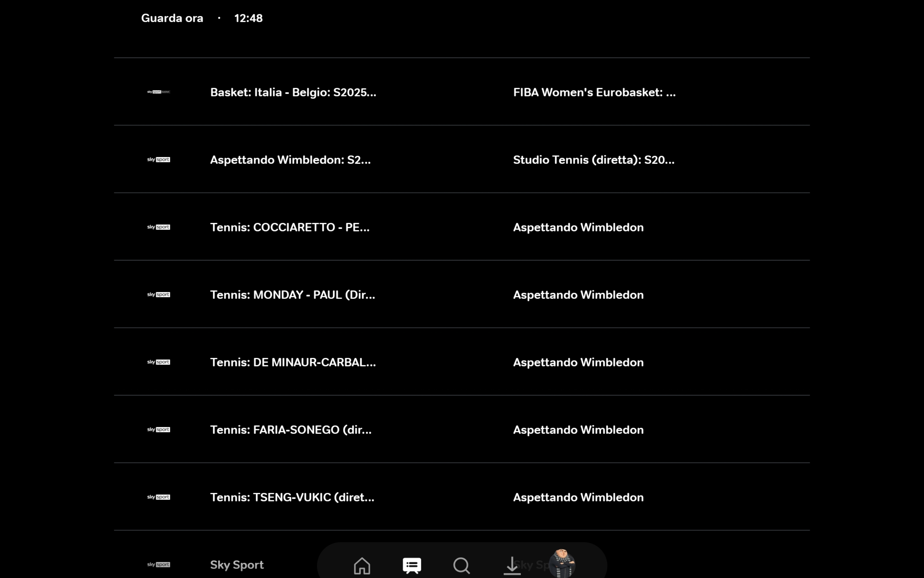Open Tennis: FARIA-SONEGO programme
Image resolution: width=924 pixels, height=578 pixels.
click(291, 430)
